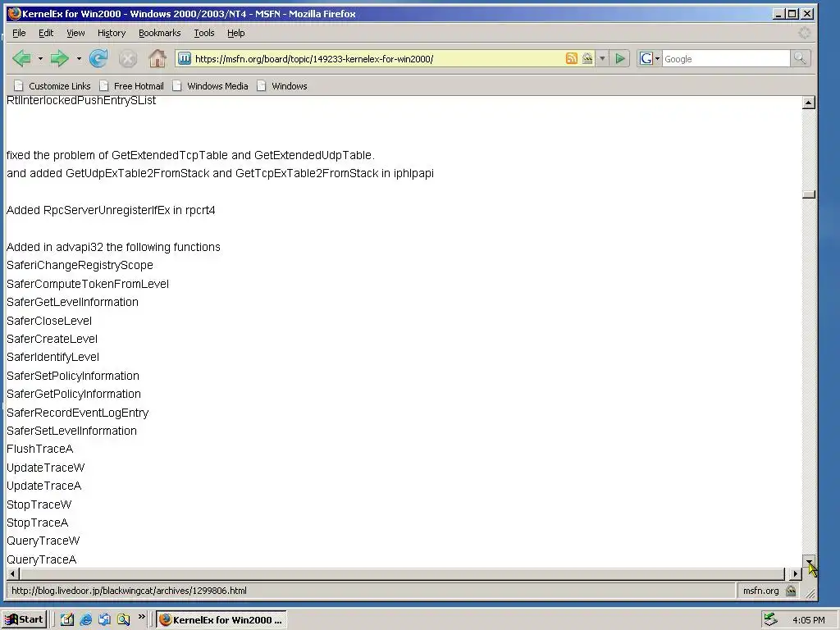The image size is (840, 630).
Task: Subscribe using the orange RSS feed icon
Action: pos(572,58)
